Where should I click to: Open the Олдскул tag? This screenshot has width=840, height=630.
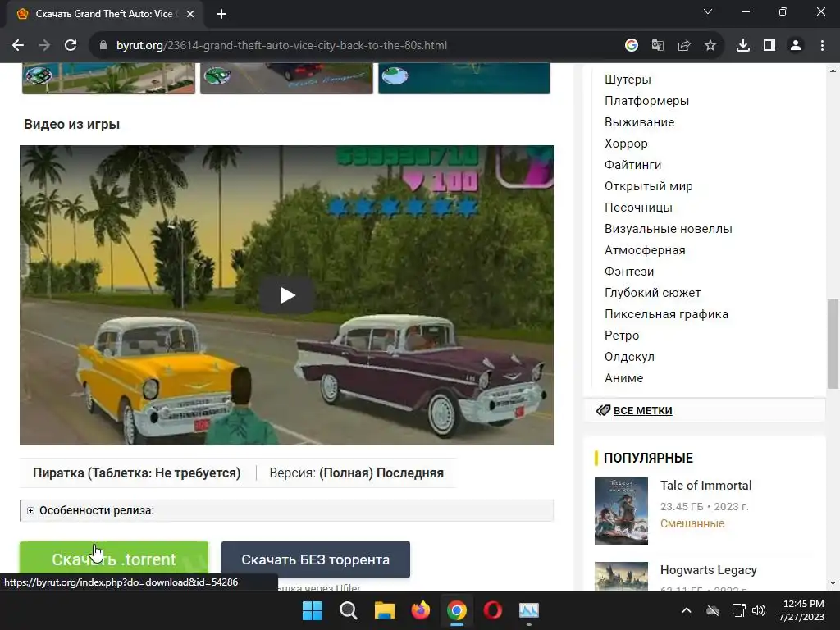click(629, 357)
